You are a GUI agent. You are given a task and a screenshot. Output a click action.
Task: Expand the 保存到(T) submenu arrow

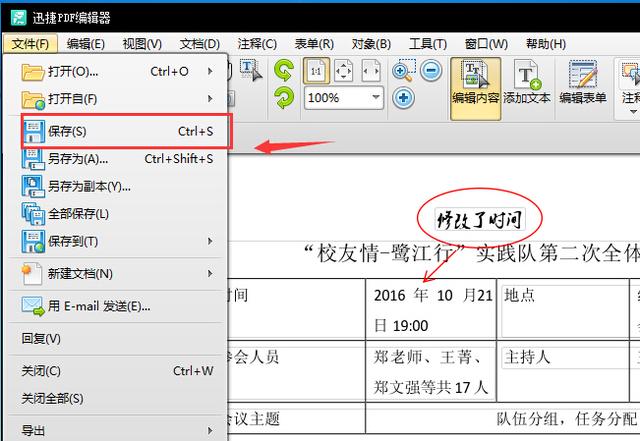tap(210, 241)
